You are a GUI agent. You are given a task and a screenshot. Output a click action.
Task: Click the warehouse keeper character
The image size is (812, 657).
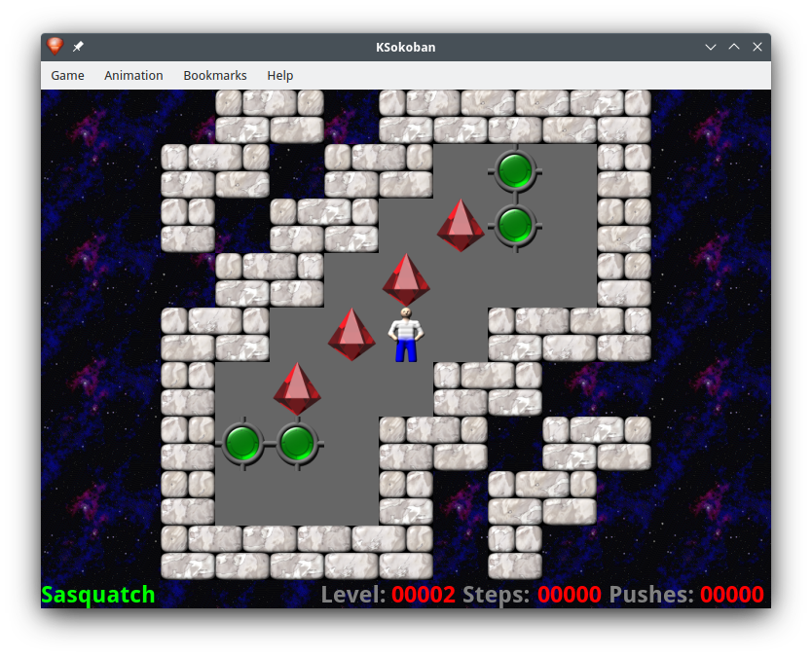pyautogui.click(x=406, y=335)
